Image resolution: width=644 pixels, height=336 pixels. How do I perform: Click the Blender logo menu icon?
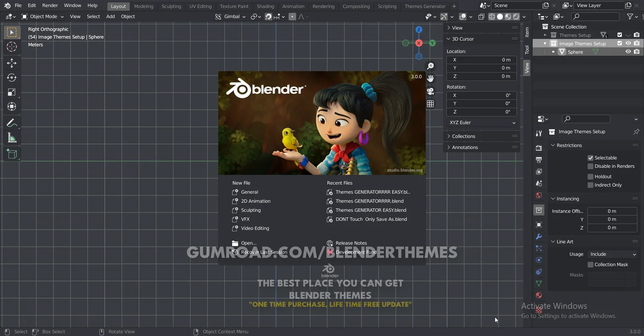click(7, 6)
